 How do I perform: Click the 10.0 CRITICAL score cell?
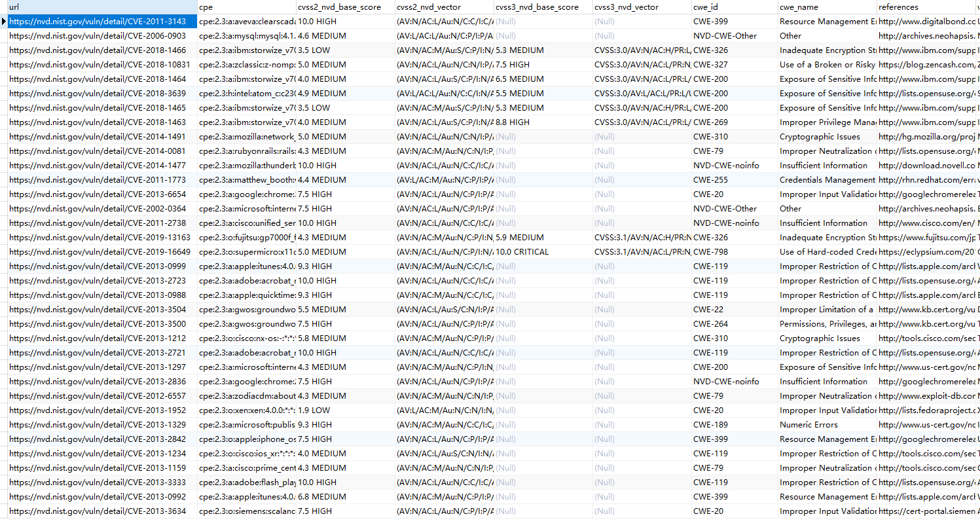tap(543, 252)
